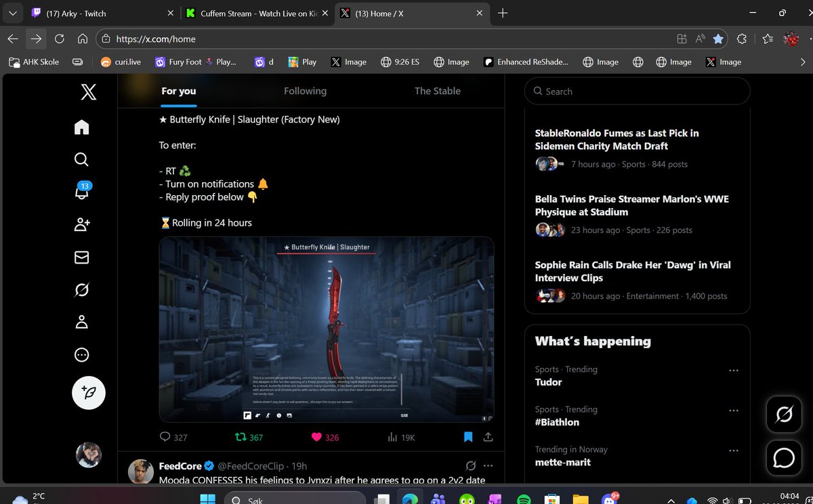Screen dimensions: 813x504
Task: Open the Butterfly Knife Slaughter image
Action: click(327, 329)
